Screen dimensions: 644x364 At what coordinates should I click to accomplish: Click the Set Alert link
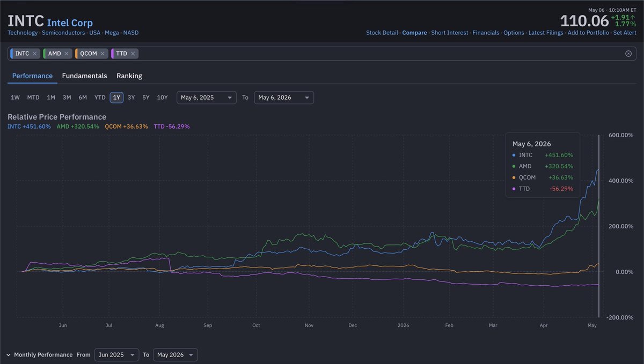[625, 33]
